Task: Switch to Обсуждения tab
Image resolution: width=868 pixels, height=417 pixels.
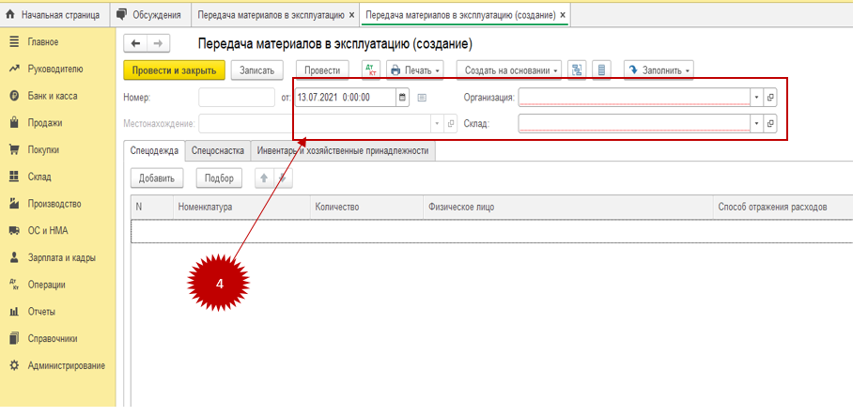Action: pos(150,16)
